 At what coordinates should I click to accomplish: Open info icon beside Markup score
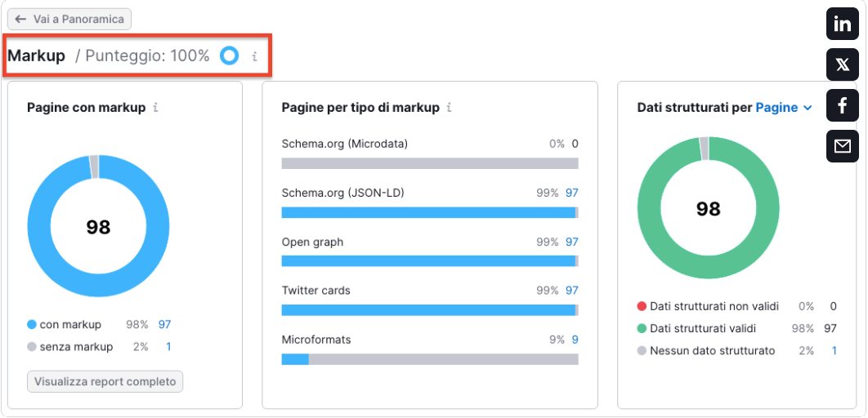click(x=255, y=56)
